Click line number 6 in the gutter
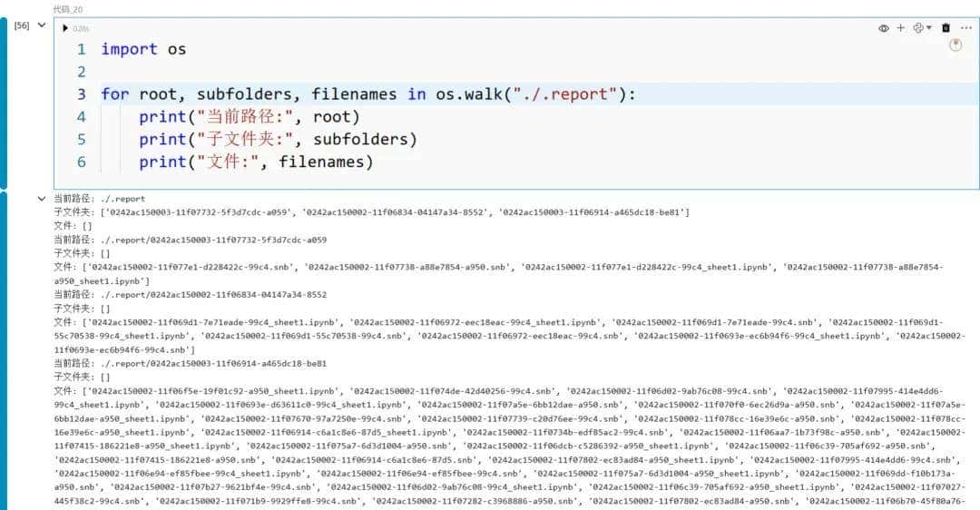 82,162
